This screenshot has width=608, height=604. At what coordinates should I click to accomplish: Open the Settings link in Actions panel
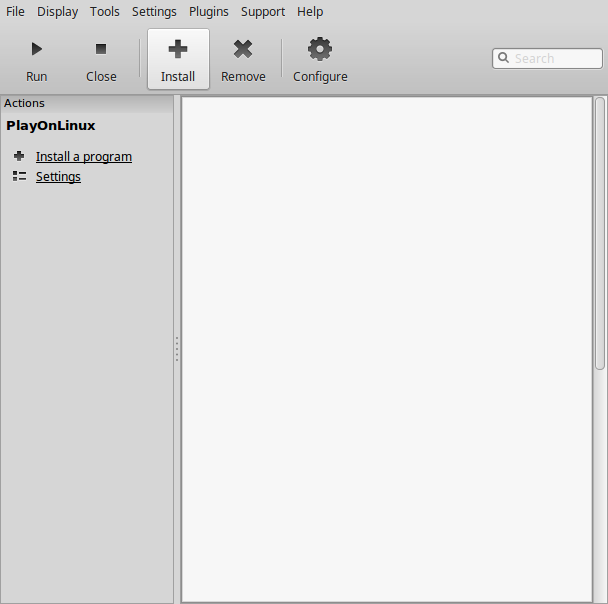coord(58,176)
